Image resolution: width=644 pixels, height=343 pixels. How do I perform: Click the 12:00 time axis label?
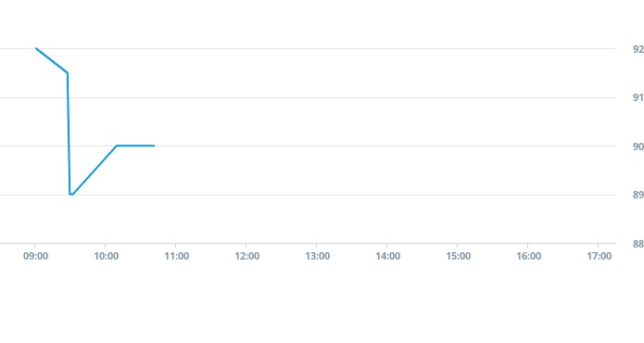(246, 257)
